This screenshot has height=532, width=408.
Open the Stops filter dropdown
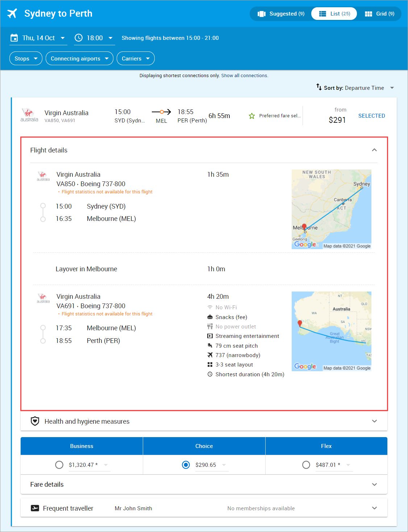coord(26,58)
